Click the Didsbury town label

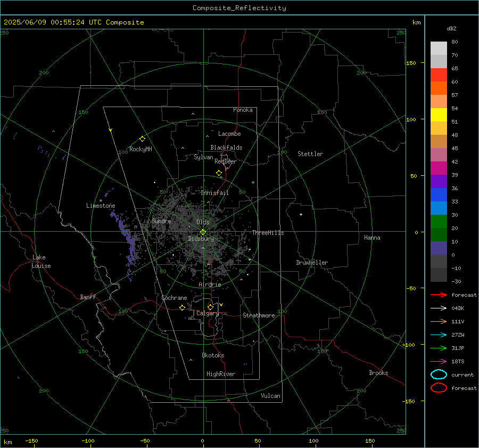[201, 239]
